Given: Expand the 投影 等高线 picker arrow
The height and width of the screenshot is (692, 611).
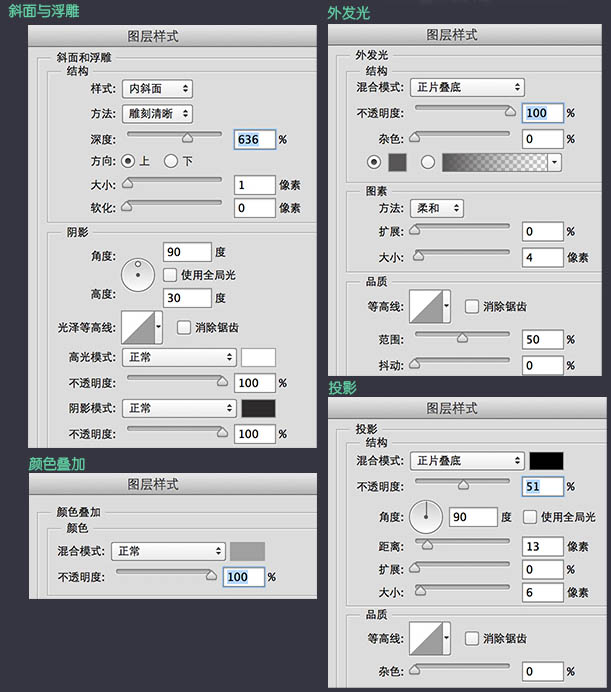Looking at the screenshot, I should 447,638.
